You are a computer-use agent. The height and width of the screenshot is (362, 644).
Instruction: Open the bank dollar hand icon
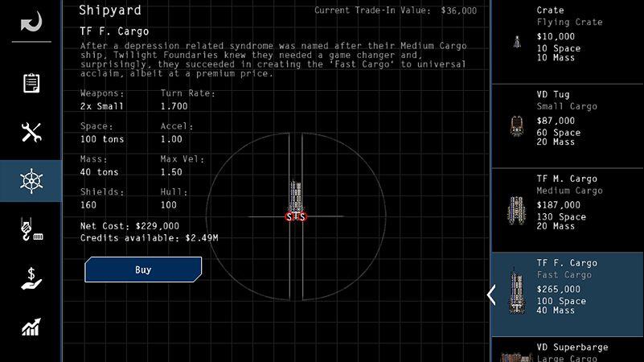coord(31,278)
